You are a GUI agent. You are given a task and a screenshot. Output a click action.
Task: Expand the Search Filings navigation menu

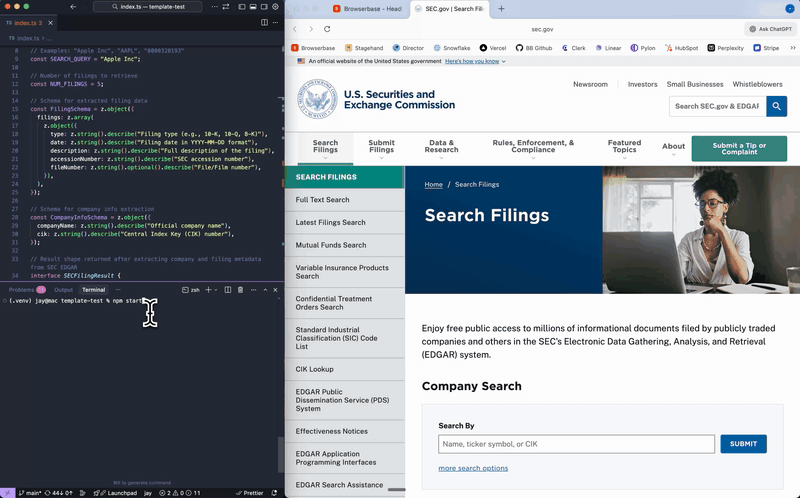tap(325, 148)
